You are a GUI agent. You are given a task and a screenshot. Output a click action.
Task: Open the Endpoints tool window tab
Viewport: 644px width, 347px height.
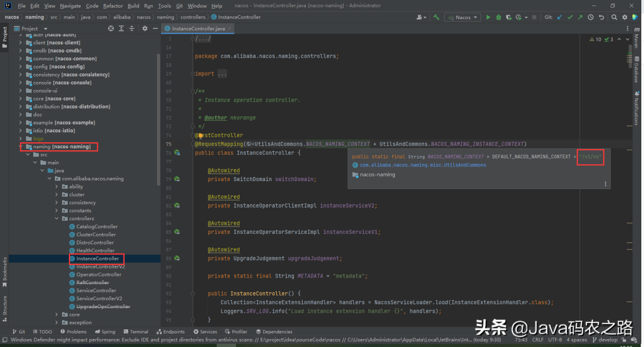(x=171, y=332)
